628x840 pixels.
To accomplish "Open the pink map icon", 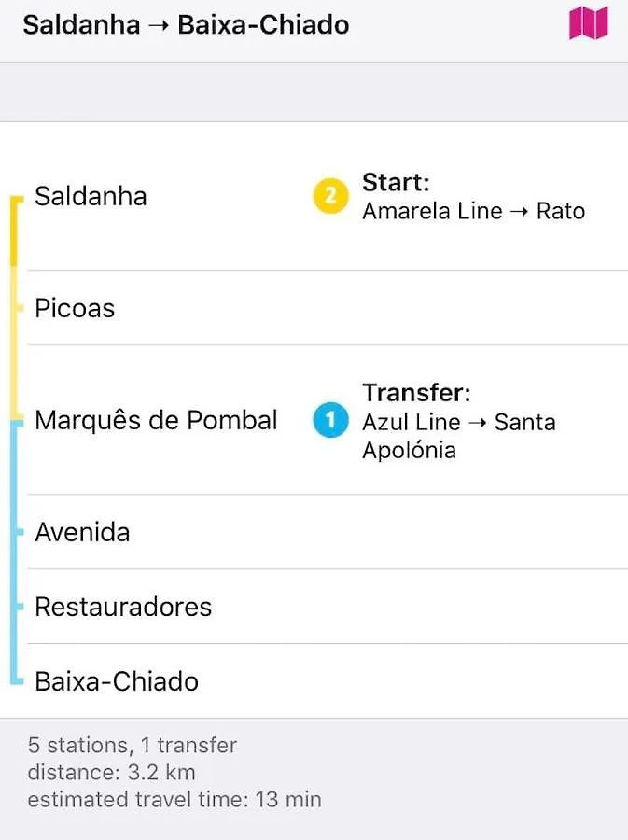I will tap(589, 23).
